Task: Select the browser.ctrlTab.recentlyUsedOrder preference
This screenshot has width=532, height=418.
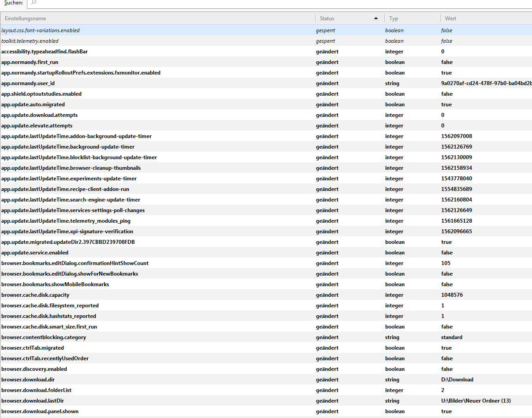Action: pyautogui.click(x=45, y=358)
